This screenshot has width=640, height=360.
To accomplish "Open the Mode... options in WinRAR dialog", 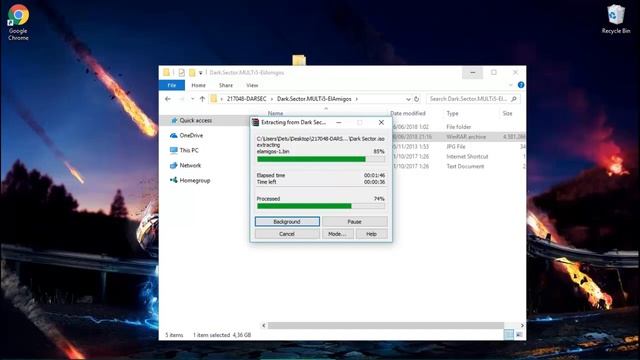I will (x=337, y=234).
